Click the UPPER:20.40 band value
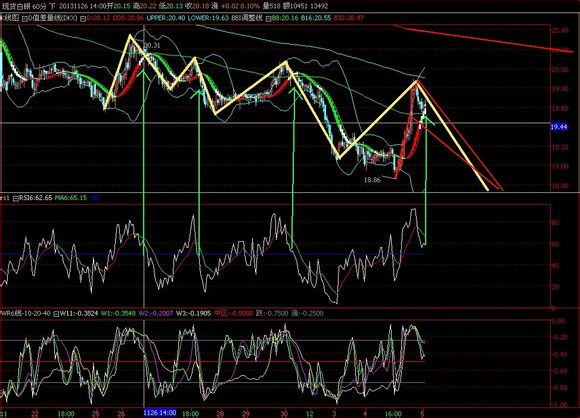580x418 pixels. point(165,18)
